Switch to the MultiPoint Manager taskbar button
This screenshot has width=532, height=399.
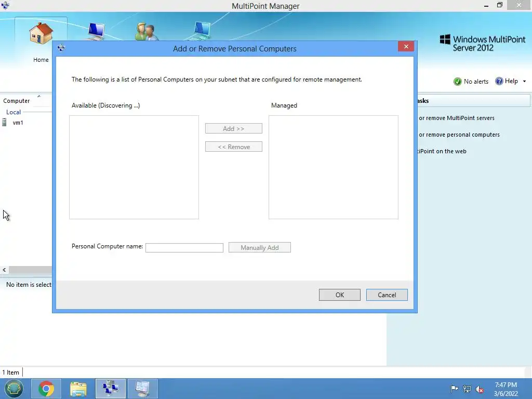(111, 389)
